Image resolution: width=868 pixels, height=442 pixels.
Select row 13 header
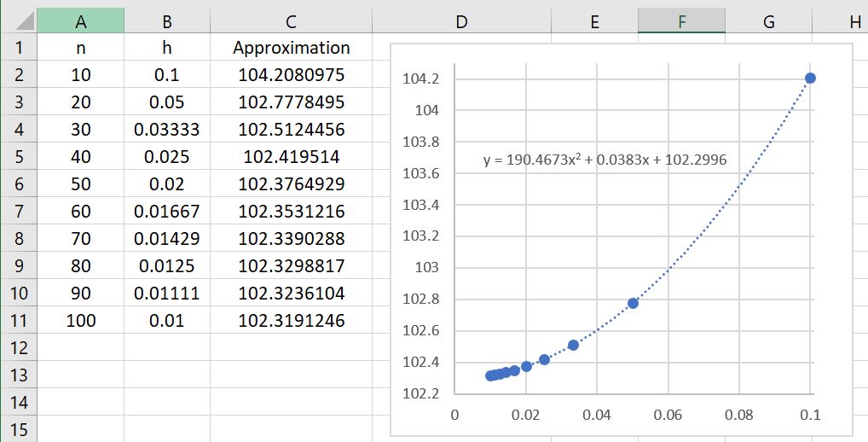click(x=19, y=375)
